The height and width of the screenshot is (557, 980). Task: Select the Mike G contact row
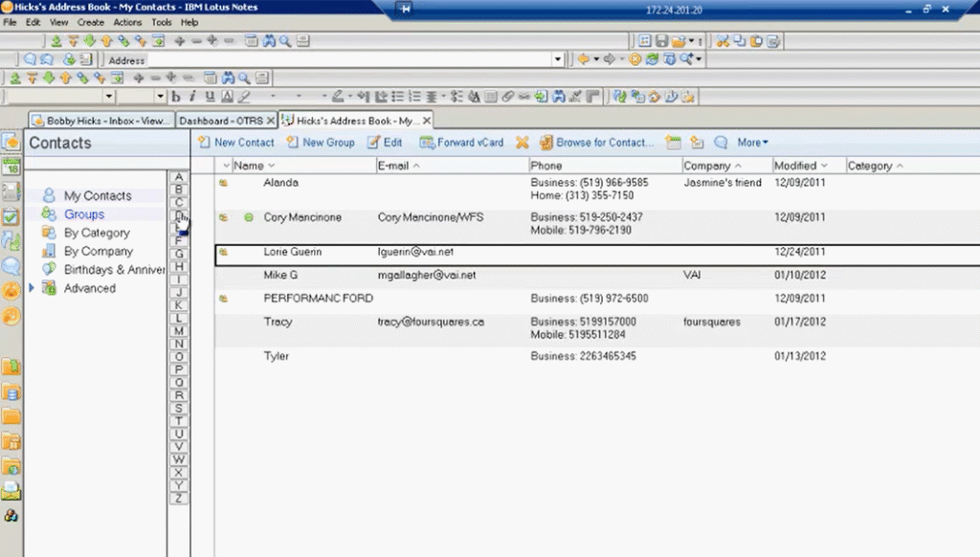[597, 275]
